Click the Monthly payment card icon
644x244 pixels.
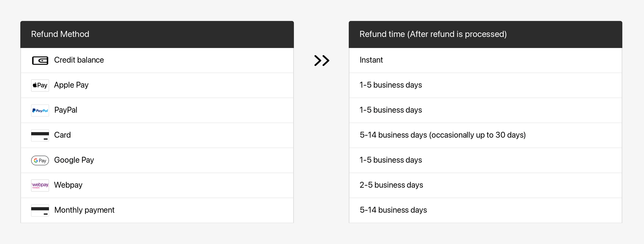pyautogui.click(x=40, y=210)
